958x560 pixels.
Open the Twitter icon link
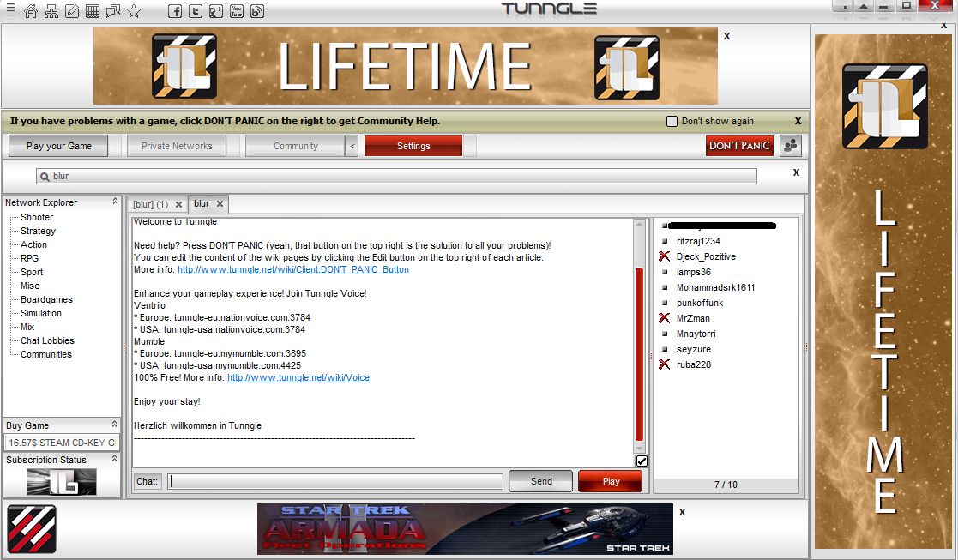196,11
